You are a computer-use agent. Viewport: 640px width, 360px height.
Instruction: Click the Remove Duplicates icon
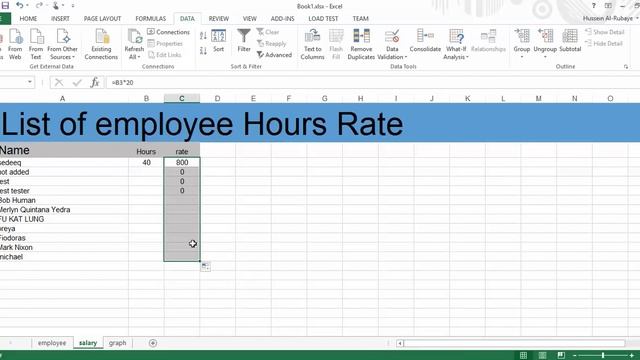click(x=361, y=44)
